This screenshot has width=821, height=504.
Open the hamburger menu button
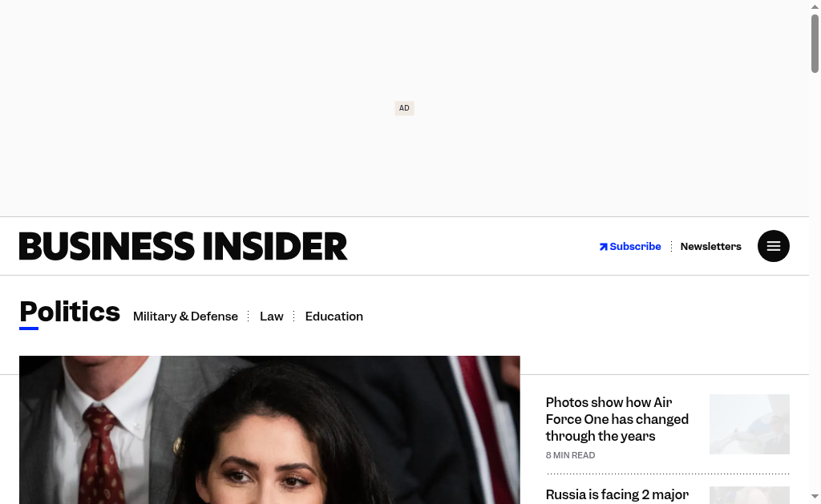click(774, 246)
